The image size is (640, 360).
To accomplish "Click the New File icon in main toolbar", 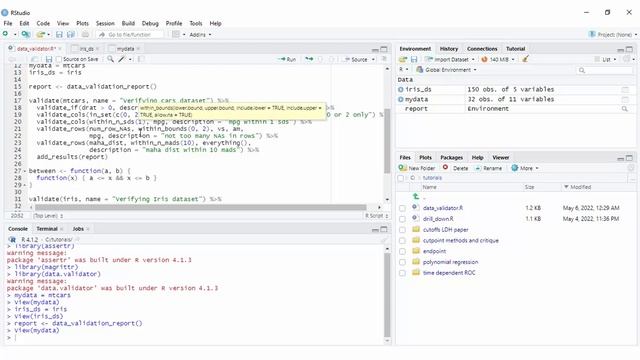I will (6, 34).
